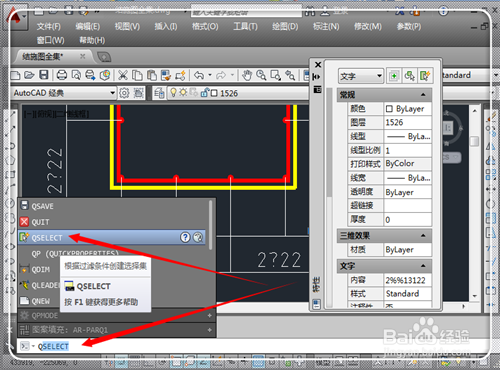This screenshot has width=500, height=370.
Task: Open workspace settings gear icon
Action: pos(124,93)
